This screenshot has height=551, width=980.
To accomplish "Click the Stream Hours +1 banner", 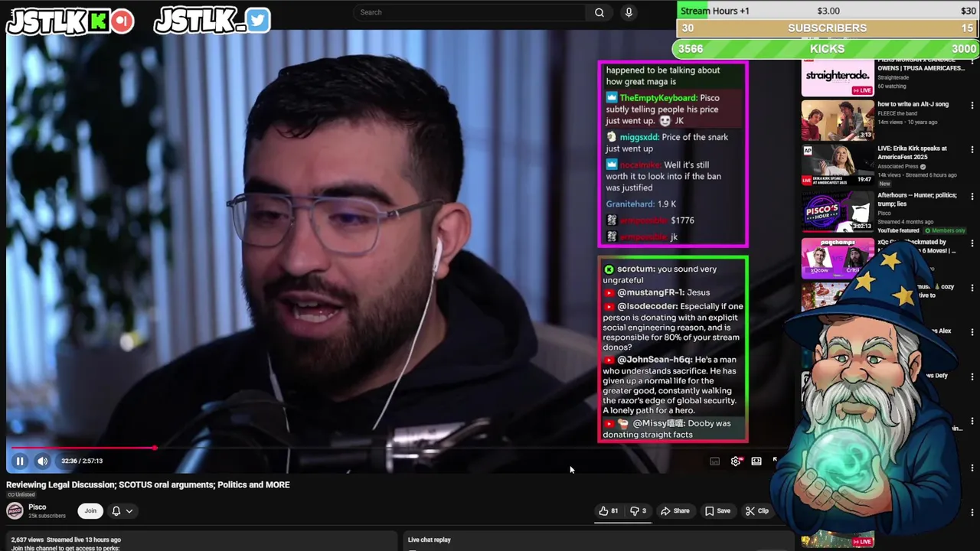I will pos(827,11).
